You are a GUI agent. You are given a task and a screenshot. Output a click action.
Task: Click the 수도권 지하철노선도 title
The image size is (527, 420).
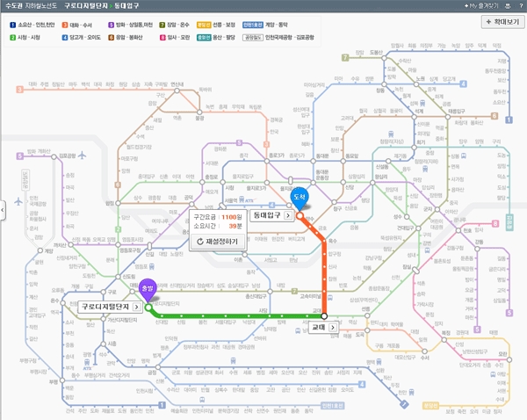point(32,6)
